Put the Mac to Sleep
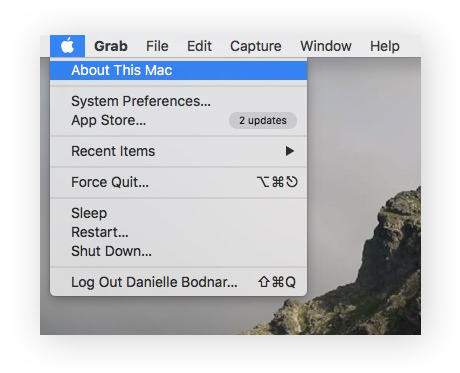 [x=178, y=213]
